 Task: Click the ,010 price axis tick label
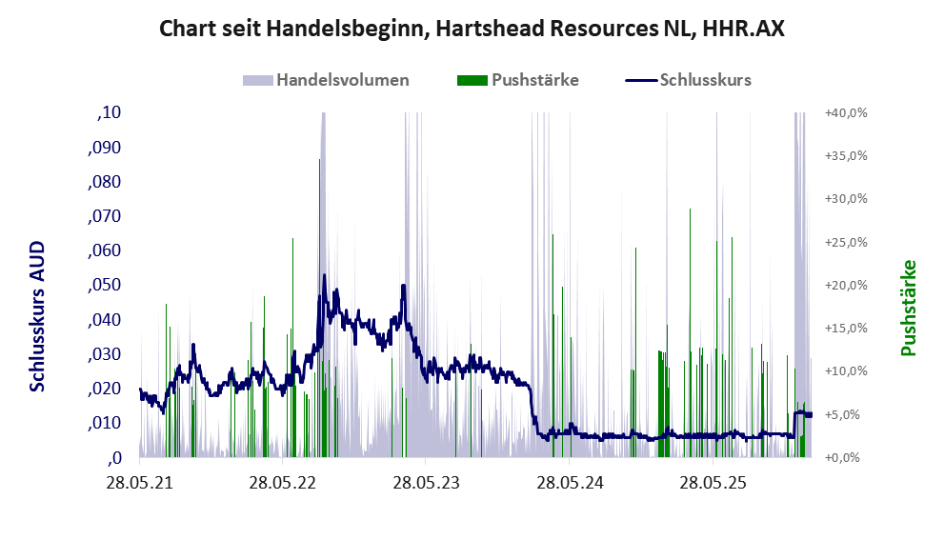(x=106, y=423)
